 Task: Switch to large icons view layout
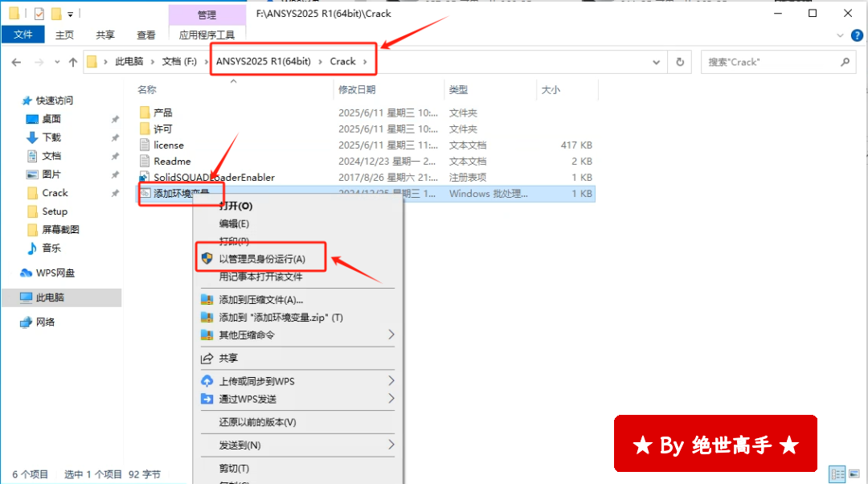click(855, 474)
